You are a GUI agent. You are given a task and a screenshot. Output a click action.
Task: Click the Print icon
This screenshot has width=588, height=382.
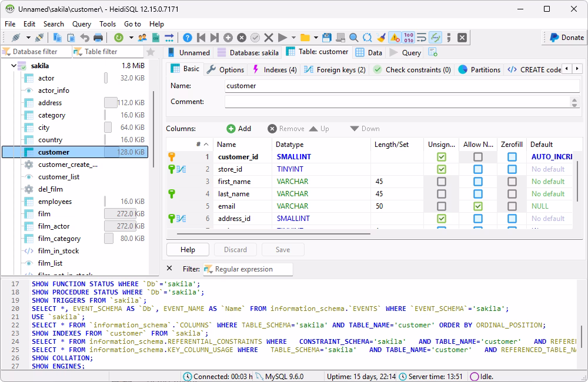(x=98, y=38)
